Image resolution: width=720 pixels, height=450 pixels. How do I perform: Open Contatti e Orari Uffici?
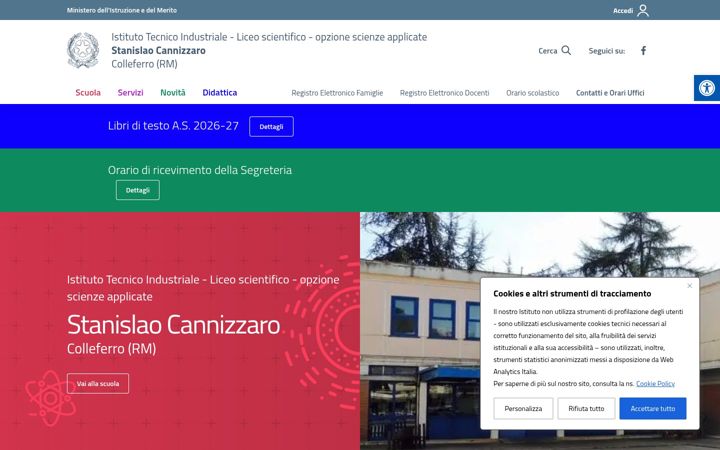pos(610,93)
